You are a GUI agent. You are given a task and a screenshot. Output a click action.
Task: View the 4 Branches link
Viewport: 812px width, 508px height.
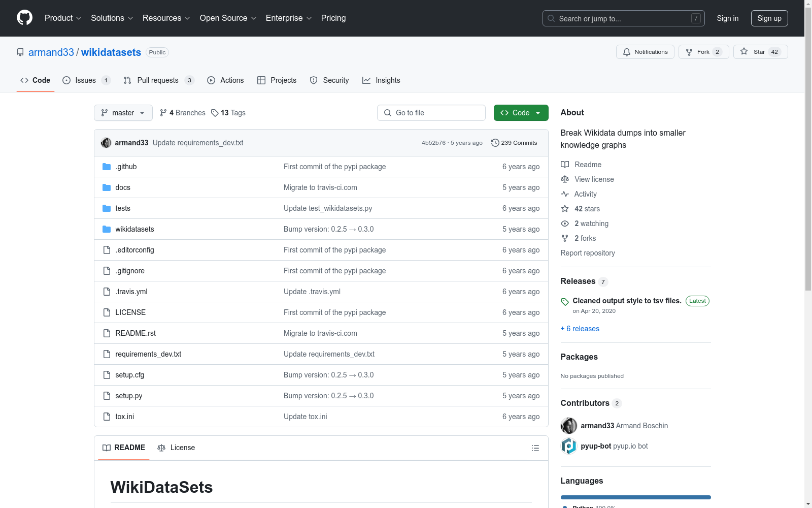tap(183, 113)
